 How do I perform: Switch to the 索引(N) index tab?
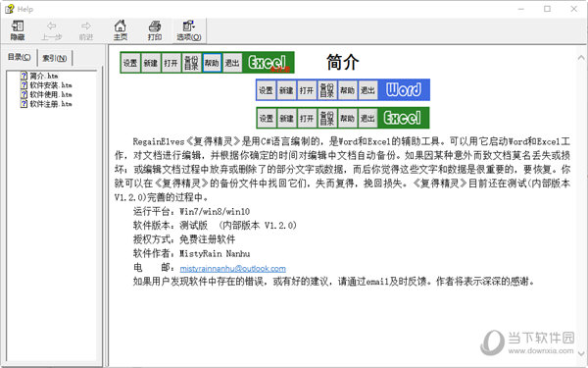click(54, 58)
